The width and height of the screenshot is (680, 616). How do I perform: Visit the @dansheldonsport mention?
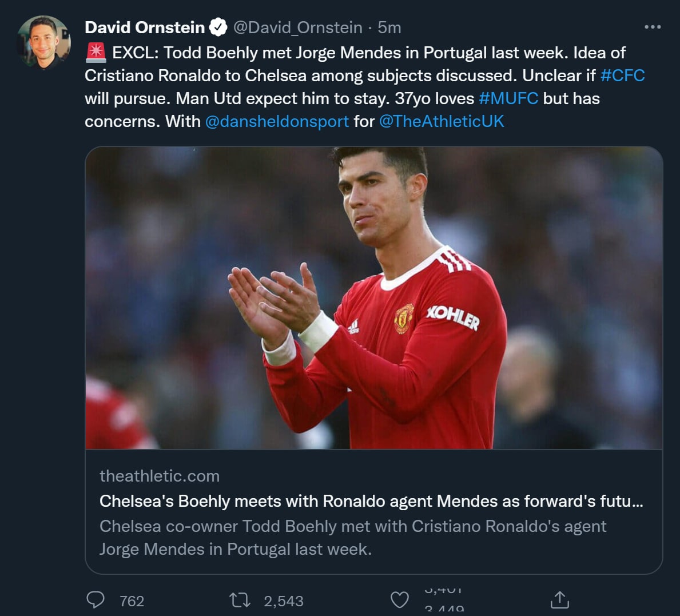tap(277, 121)
